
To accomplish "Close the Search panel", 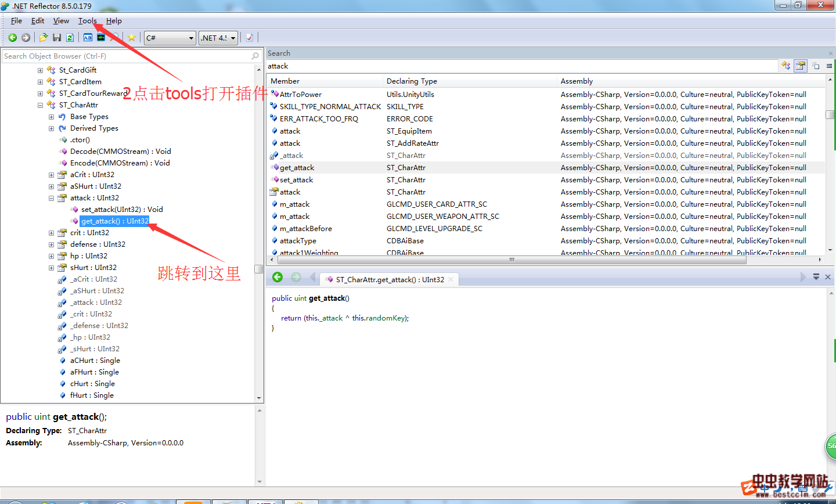I will (831, 53).
